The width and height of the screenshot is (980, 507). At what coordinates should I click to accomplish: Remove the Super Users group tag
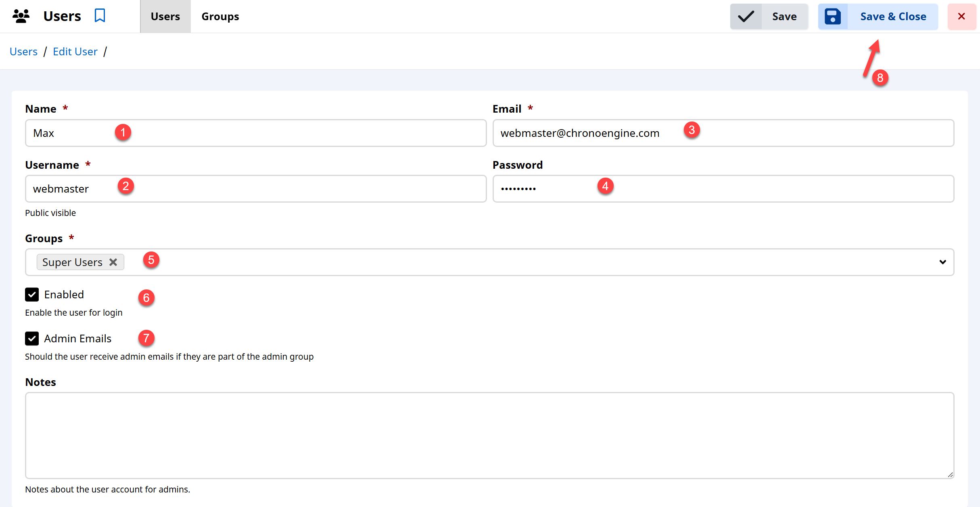(113, 262)
